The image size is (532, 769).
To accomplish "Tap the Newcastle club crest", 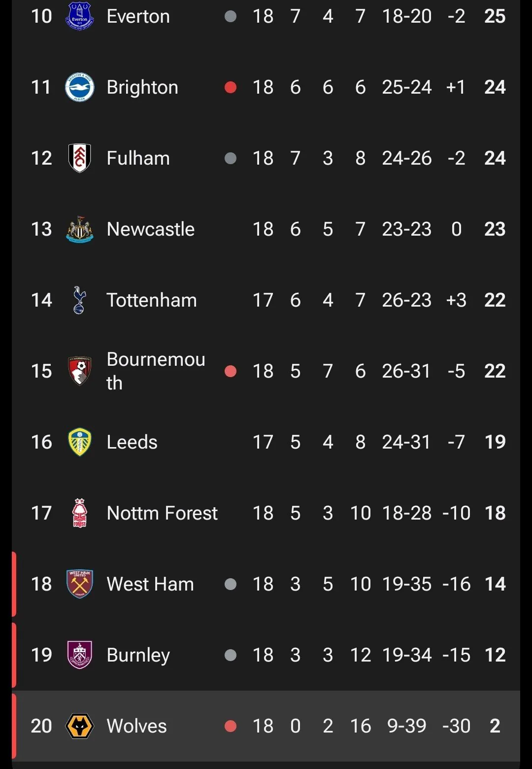I will [79, 229].
